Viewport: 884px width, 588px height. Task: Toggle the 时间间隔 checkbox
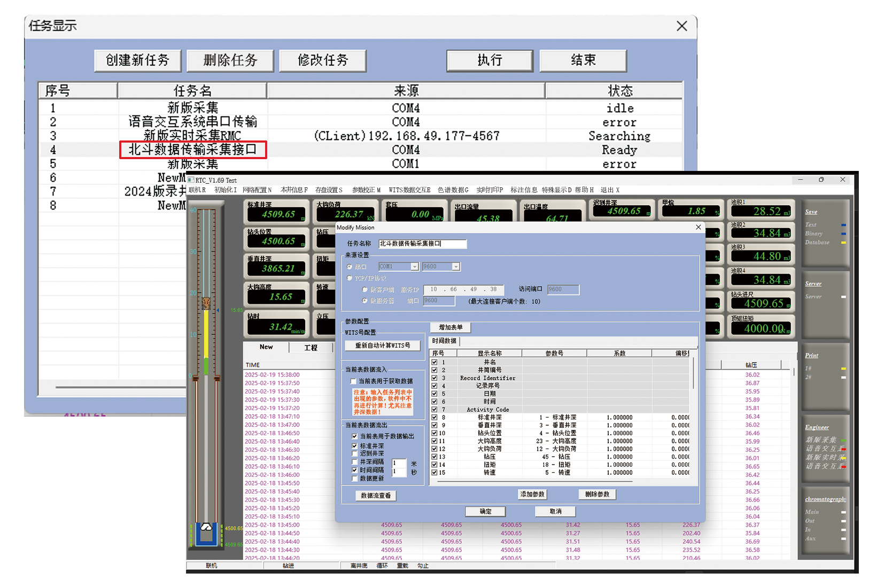coord(354,470)
